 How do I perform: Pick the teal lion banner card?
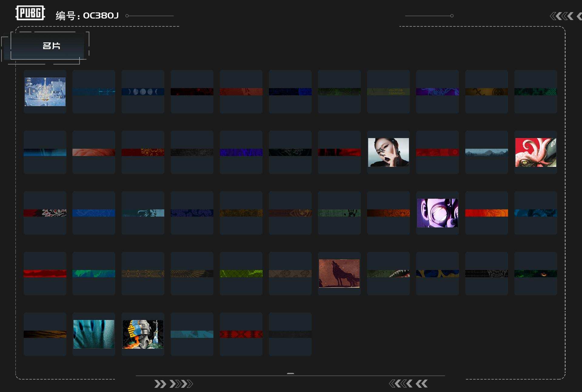143,213
